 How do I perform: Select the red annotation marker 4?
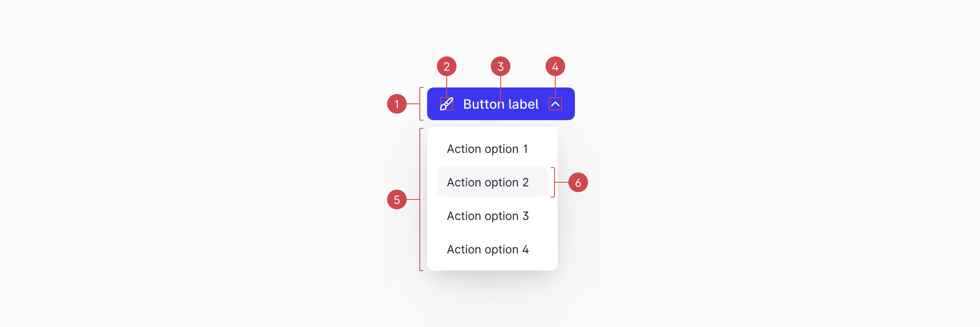555,66
